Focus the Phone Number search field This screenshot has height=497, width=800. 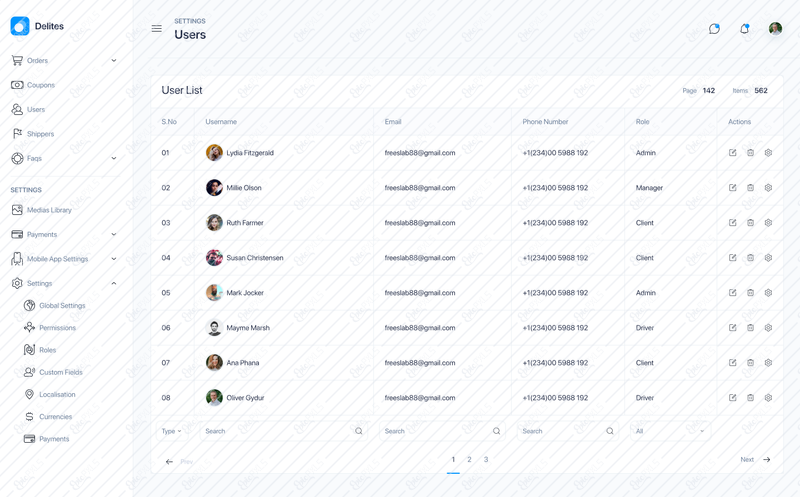click(568, 431)
